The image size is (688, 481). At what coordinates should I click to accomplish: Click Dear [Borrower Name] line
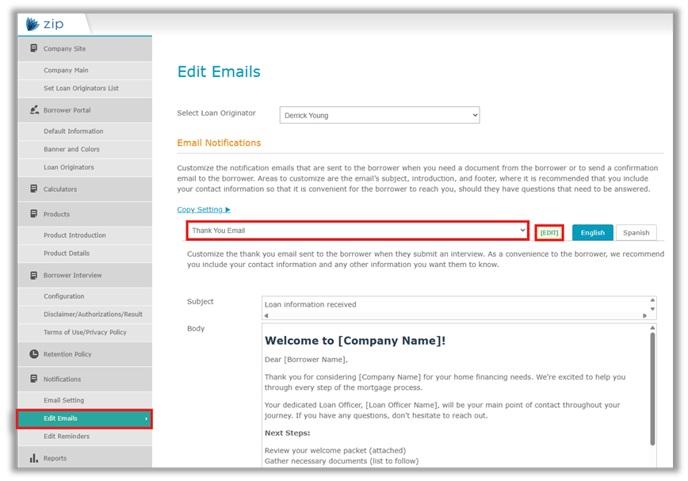click(x=306, y=359)
